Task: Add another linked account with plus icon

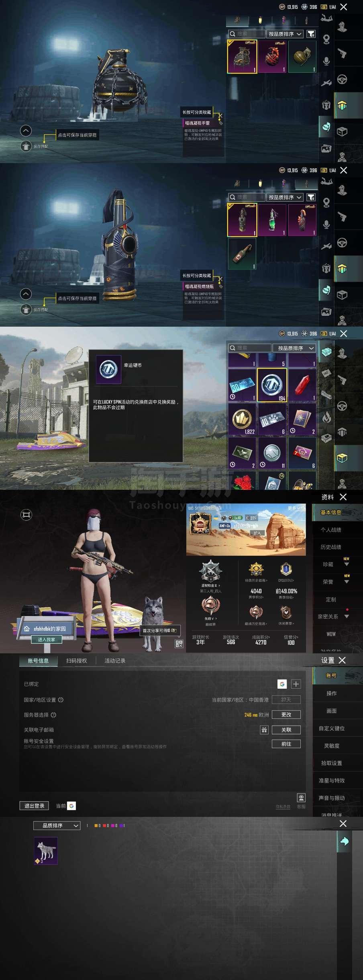Action: (296, 684)
